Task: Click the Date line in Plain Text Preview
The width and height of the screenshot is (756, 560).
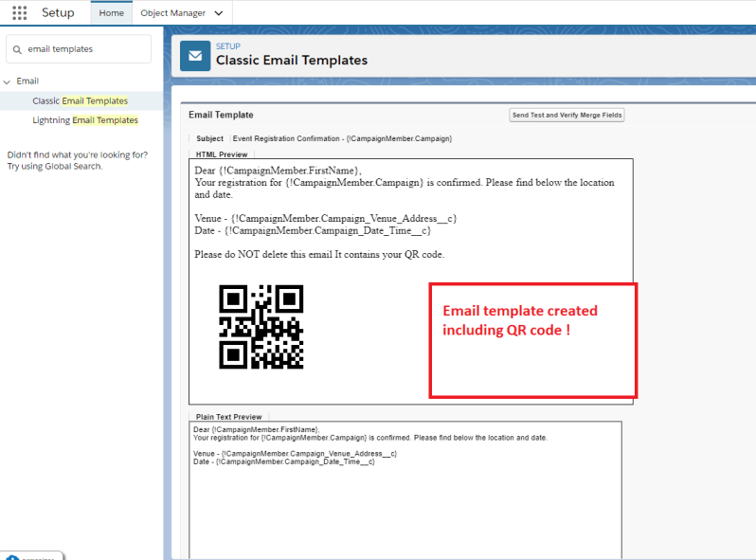Action: pos(284,461)
